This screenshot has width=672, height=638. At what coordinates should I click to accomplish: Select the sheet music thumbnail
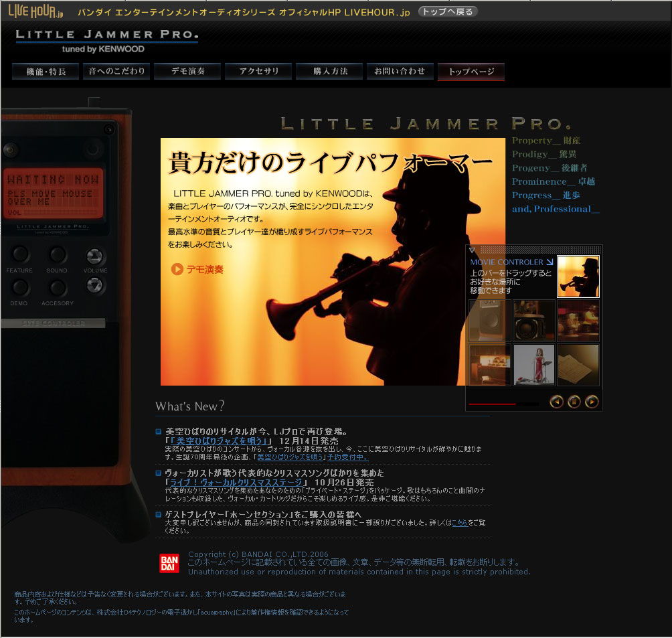578,365
